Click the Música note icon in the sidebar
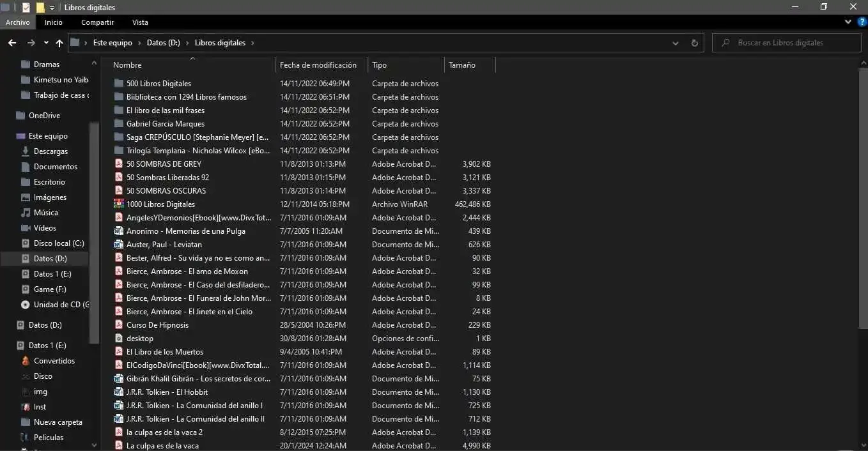 coord(26,213)
